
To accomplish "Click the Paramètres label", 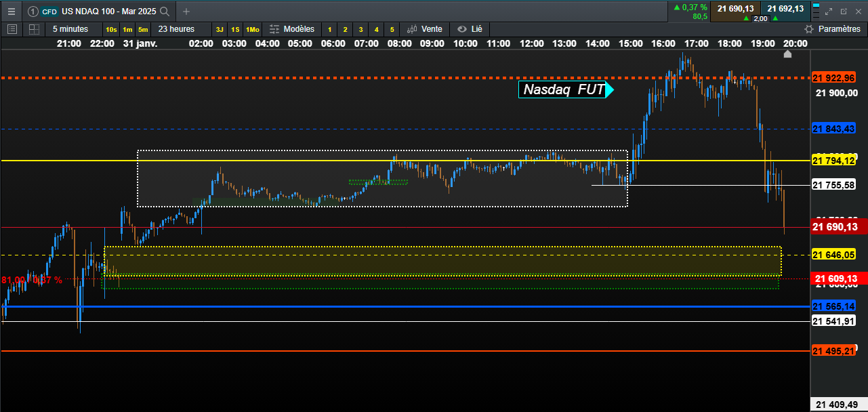I will [x=840, y=29].
